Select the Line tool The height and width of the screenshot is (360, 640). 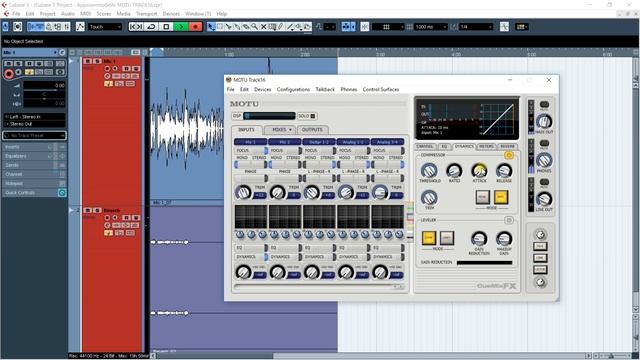pyautogui.click(x=290, y=27)
